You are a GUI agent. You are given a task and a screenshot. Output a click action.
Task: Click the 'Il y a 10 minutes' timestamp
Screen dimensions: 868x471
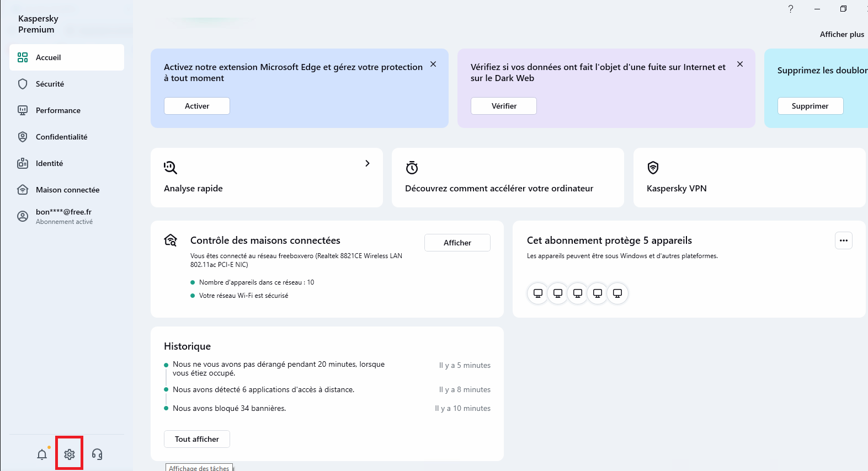[x=462, y=408]
